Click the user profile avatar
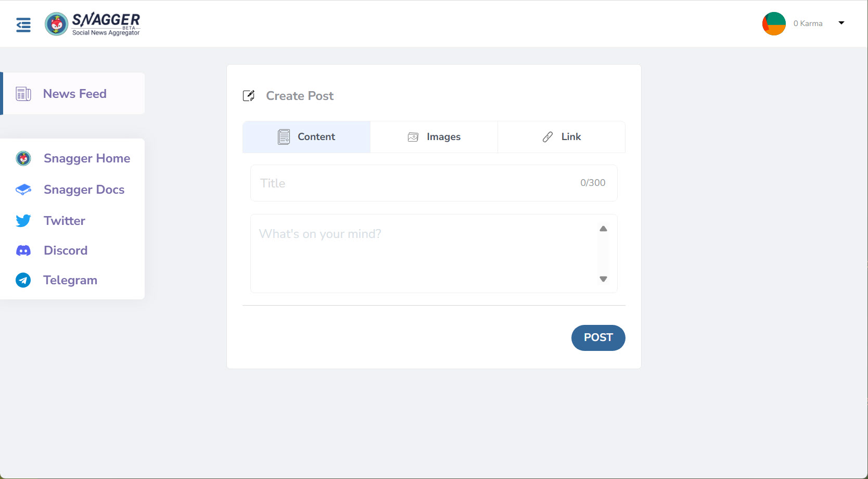 point(774,23)
